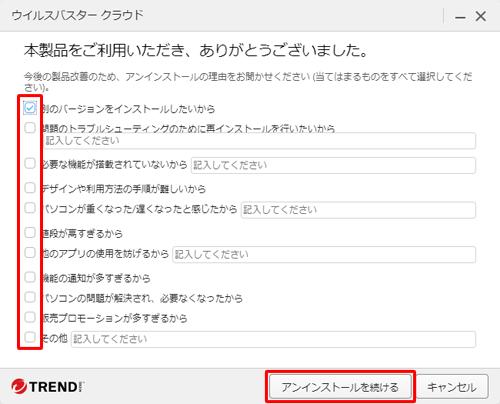
Task: Click label '機能の通知が多すぎるから'
Action: tap(96, 278)
